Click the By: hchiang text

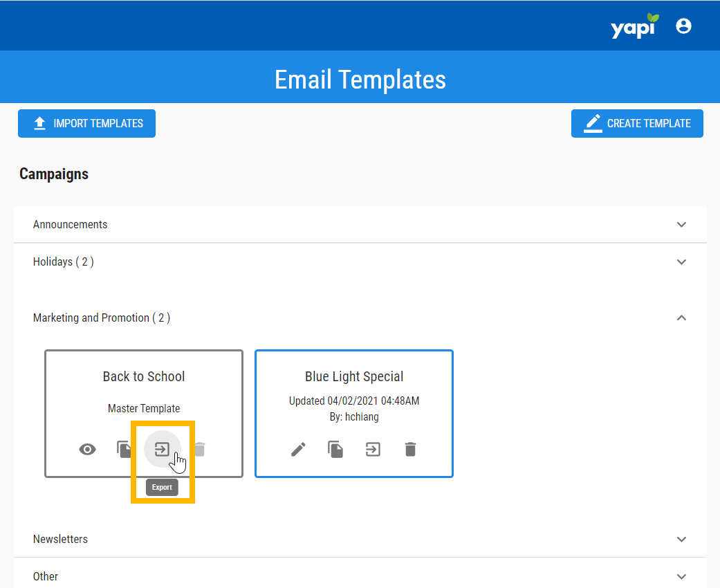(354, 416)
